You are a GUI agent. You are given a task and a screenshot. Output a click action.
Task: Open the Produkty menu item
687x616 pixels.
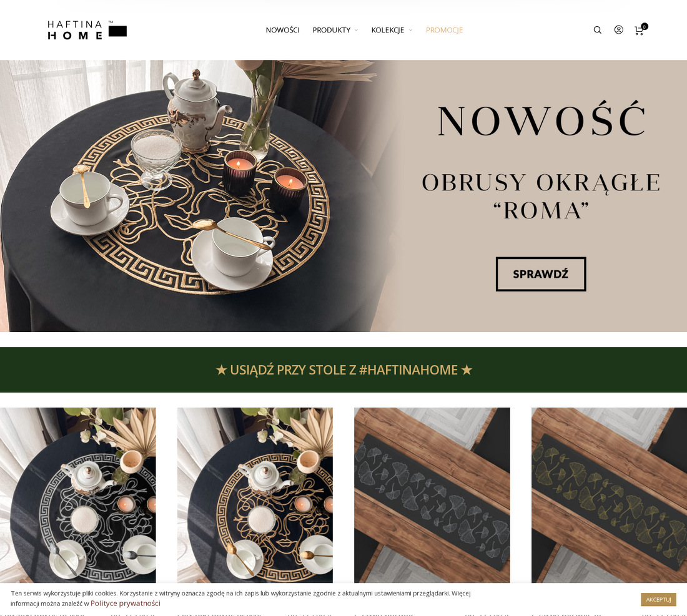(331, 30)
